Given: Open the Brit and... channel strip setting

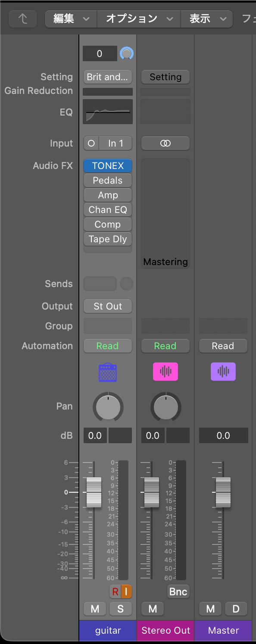Looking at the screenshot, I should tap(108, 77).
